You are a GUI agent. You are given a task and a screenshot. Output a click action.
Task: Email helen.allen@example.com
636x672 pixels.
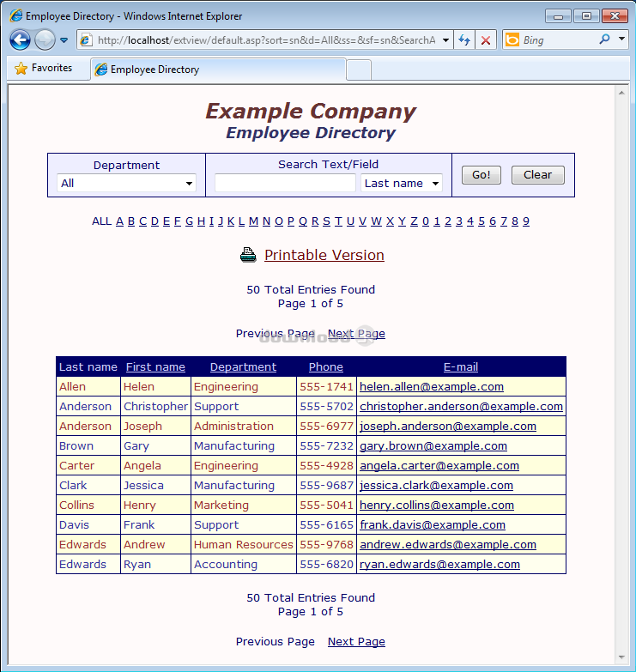click(432, 386)
